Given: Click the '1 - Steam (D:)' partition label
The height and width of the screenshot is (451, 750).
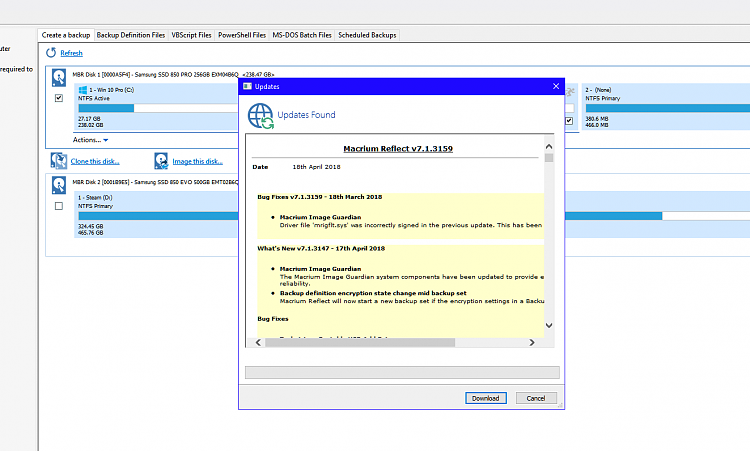Looking at the screenshot, I should pyautogui.click(x=95, y=198).
